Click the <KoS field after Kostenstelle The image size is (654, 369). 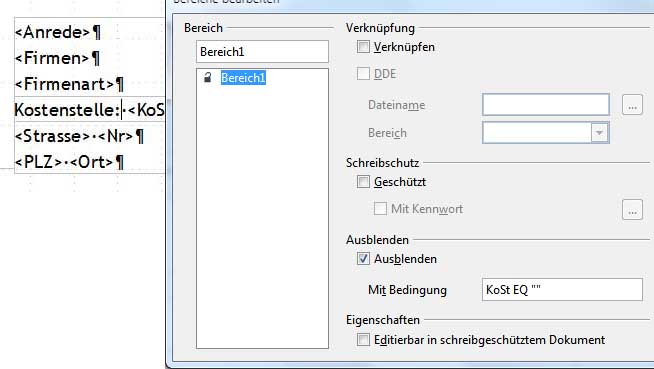click(146, 110)
